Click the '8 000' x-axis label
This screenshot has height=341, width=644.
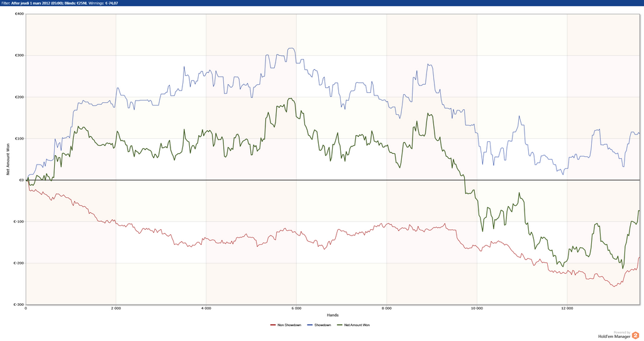[x=387, y=308]
